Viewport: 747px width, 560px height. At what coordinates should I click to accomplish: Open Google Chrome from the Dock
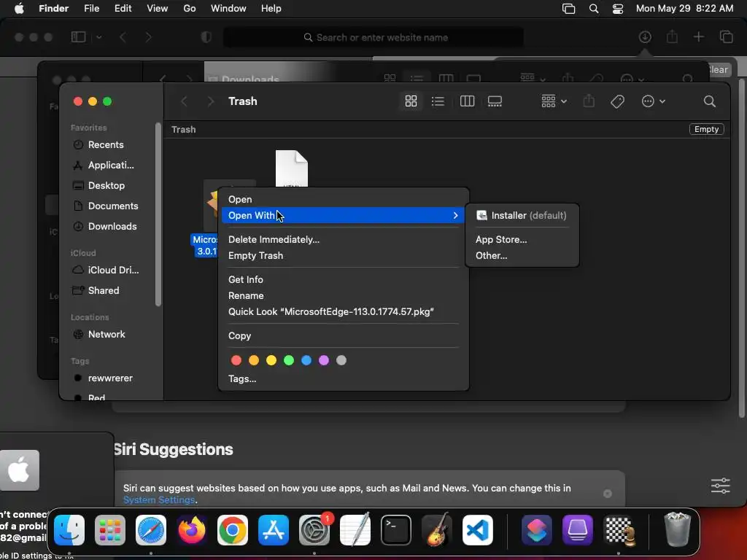233,530
